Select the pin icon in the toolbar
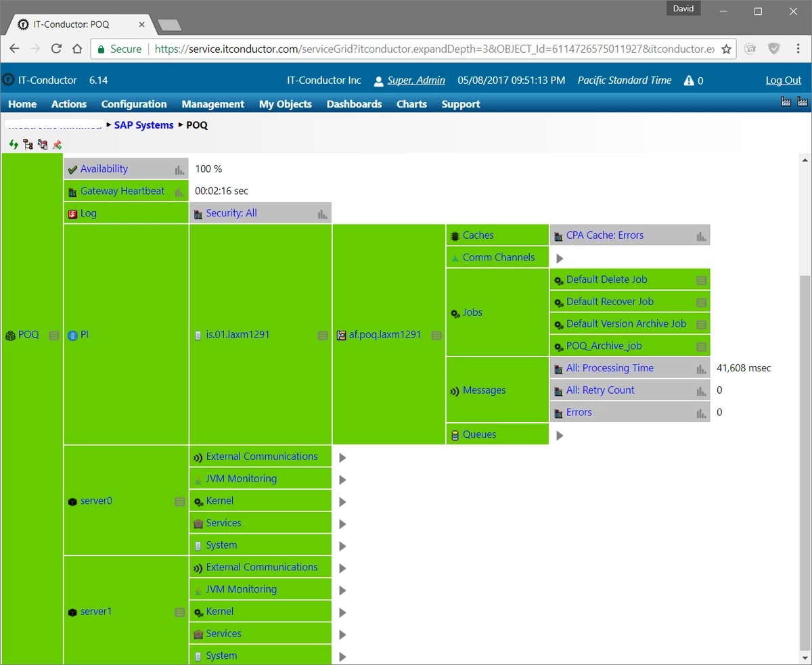 tap(57, 144)
